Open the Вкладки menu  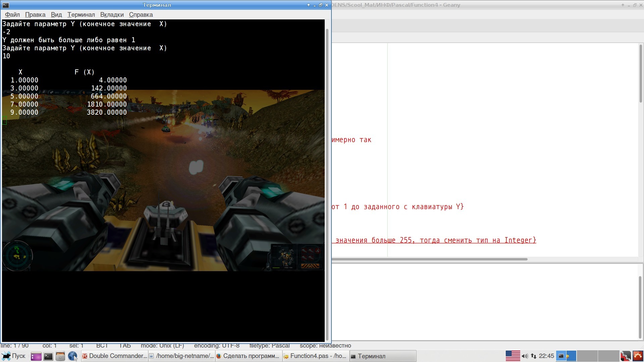click(x=112, y=15)
